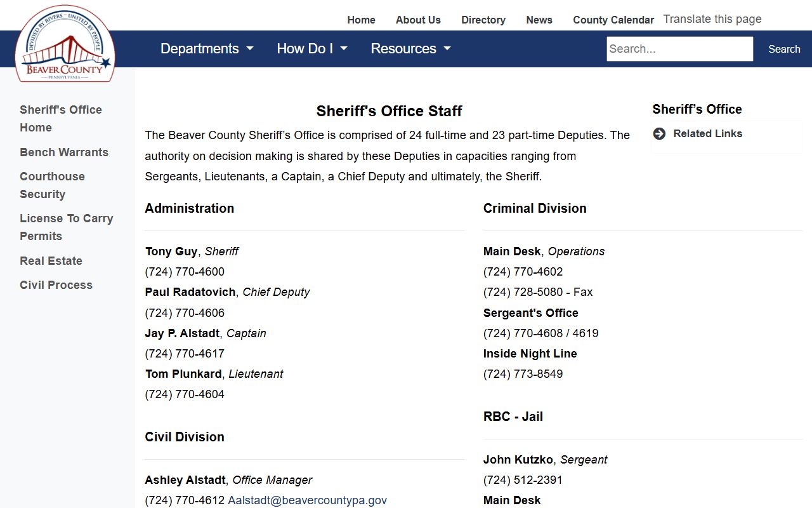Open the Resources dropdown menu
This screenshot has height=508, width=812.
(x=410, y=49)
